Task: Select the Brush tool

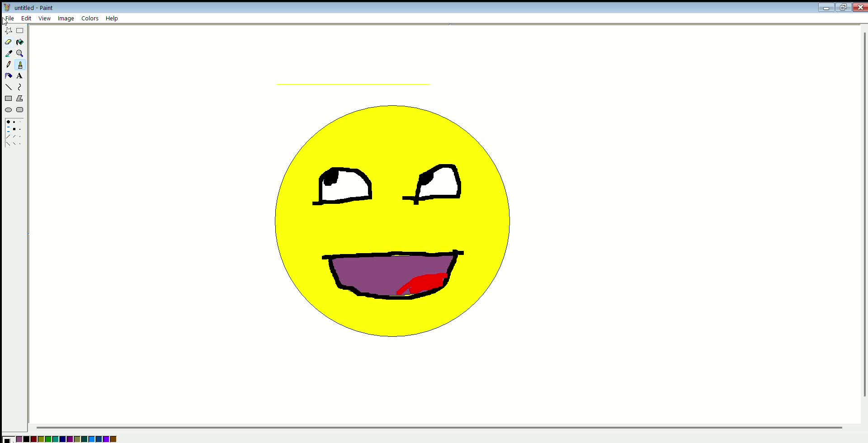Action: (19, 64)
